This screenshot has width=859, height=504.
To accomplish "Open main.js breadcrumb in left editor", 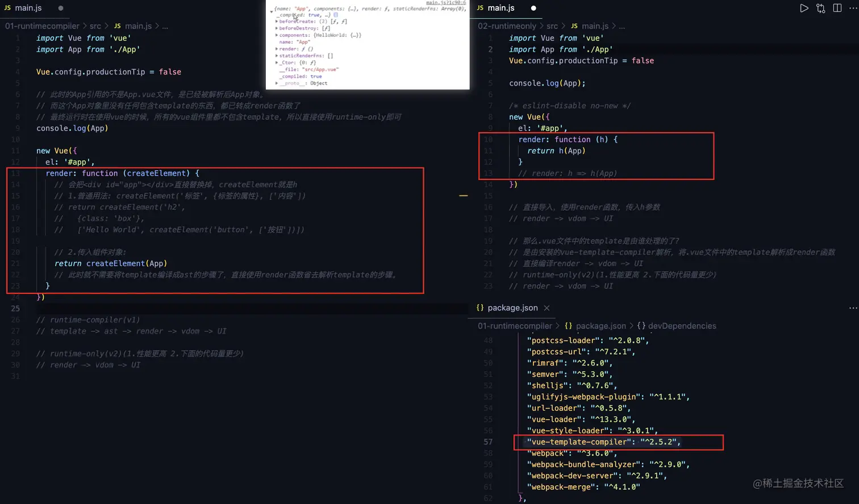I will pos(138,26).
